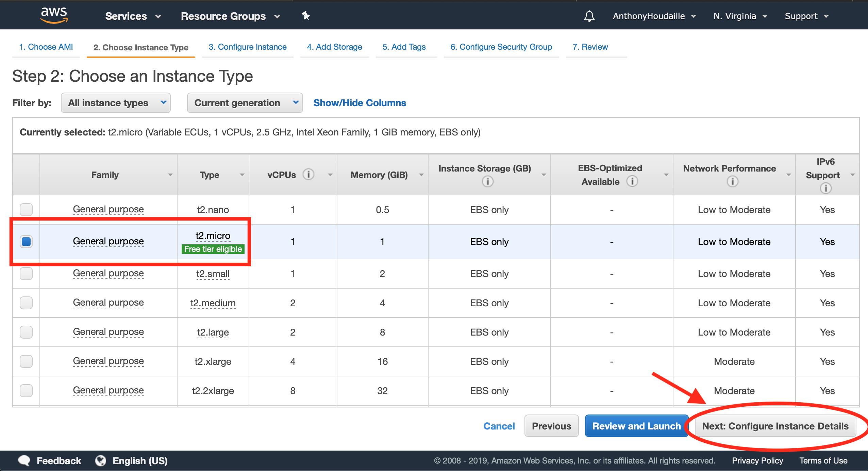Open the Services dropdown menu

[x=133, y=16]
